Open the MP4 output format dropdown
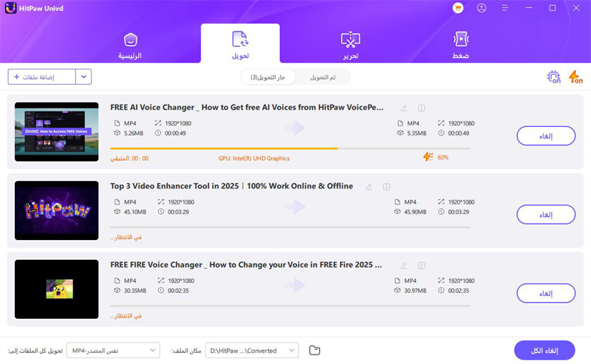This screenshot has width=591, height=364. (x=113, y=350)
